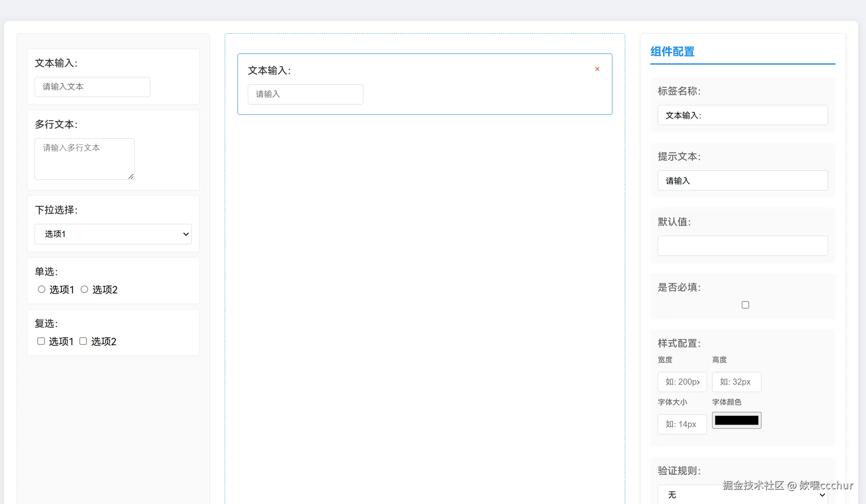Click the 组件配置 panel heading
This screenshot has width=866, height=504.
pos(673,52)
